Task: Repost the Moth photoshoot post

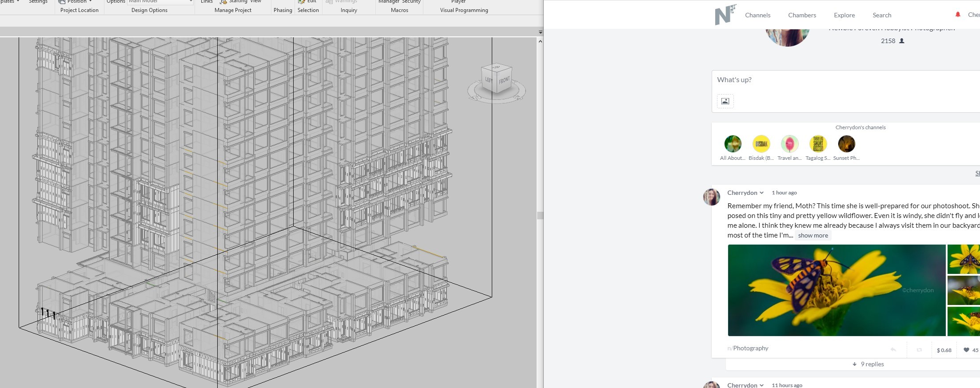Action: pos(919,350)
